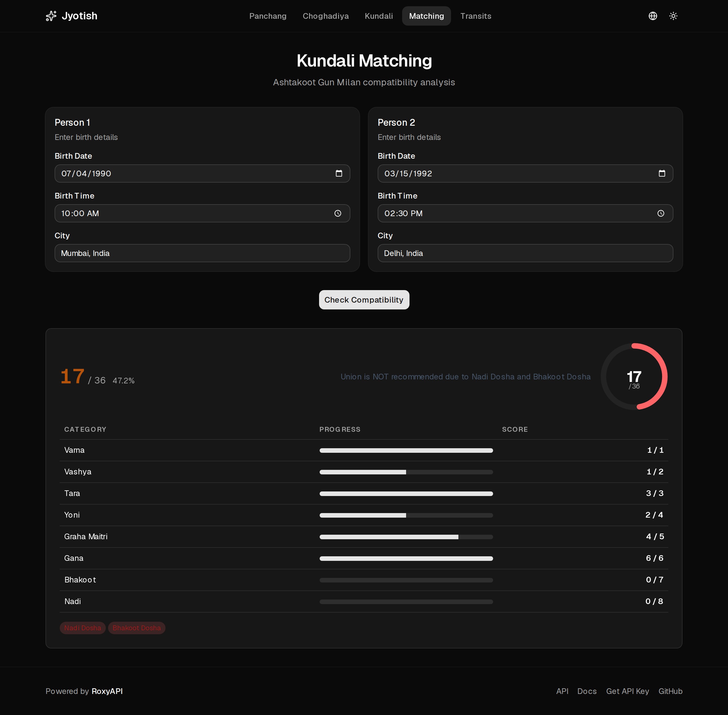Open Person 2 birth time clock picker
This screenshot has height=715, width=728.
661,213
